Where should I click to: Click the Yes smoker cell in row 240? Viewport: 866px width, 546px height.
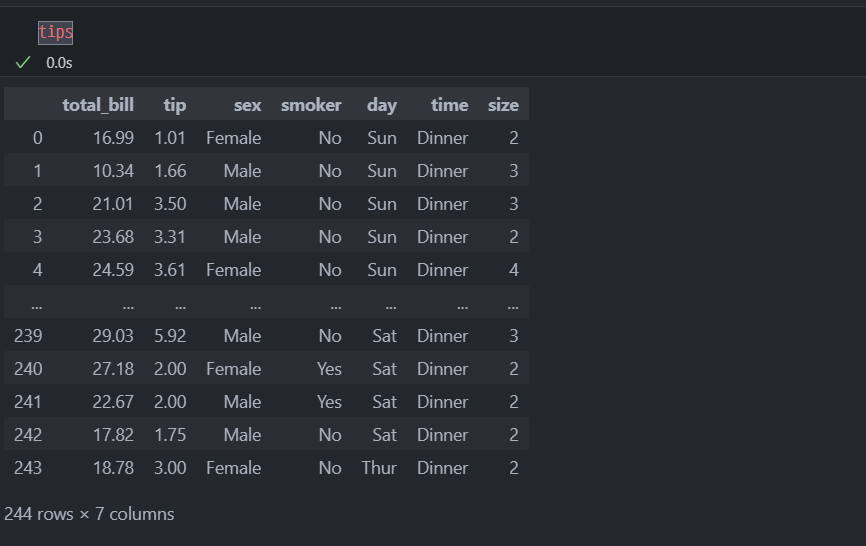pyautogui.click(x=329, y=369)
